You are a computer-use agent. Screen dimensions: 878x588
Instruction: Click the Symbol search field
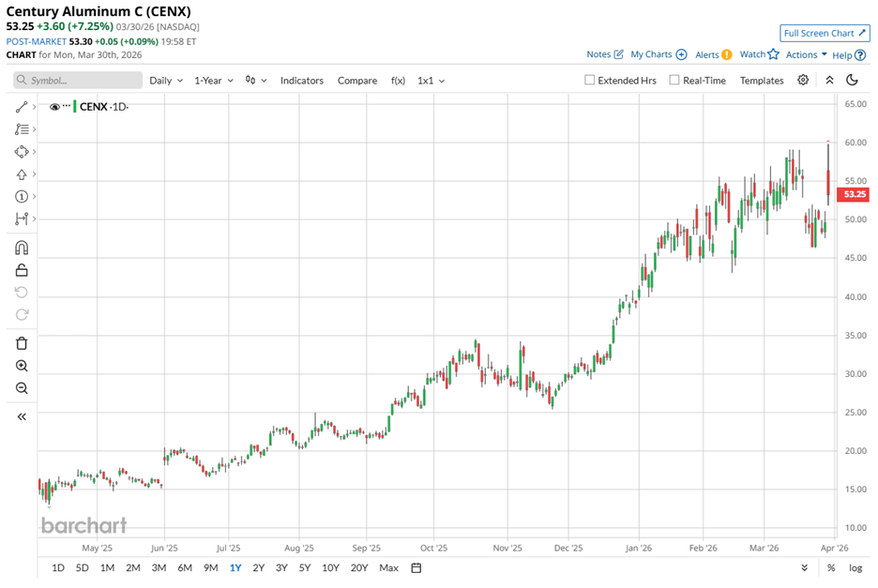tap(77, 81)
